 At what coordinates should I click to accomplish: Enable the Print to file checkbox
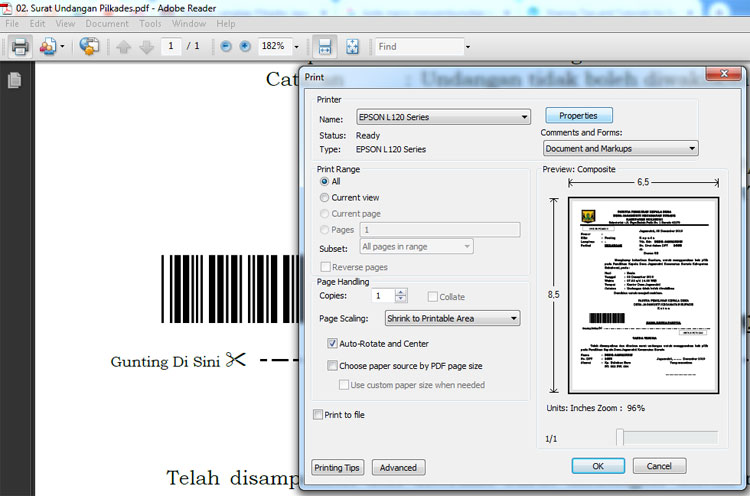[318, 414]
